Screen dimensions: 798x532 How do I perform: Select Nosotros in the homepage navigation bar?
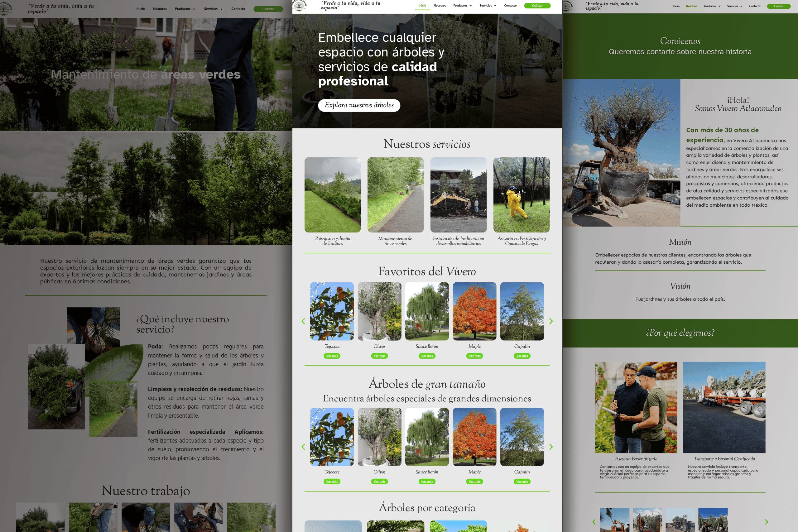coord(440,6)
